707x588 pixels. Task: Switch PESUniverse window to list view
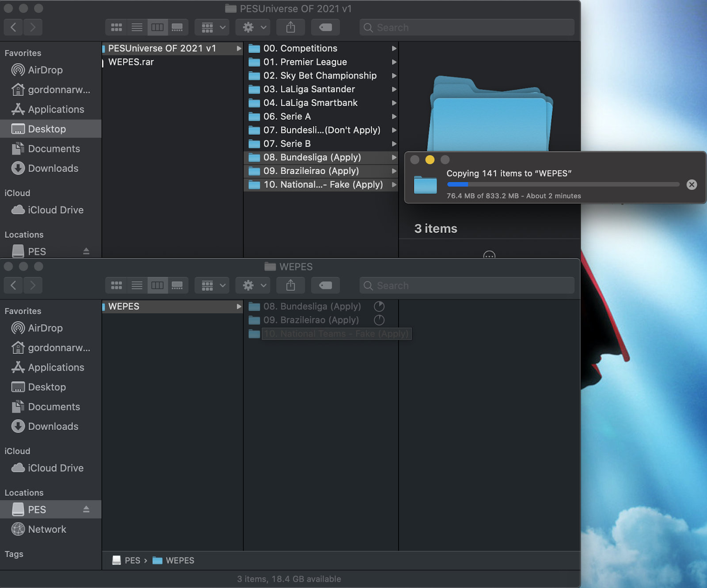point(137,27)
